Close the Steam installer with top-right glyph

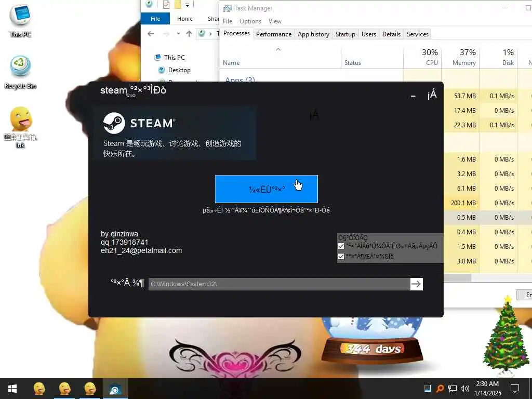coord(432,95)
